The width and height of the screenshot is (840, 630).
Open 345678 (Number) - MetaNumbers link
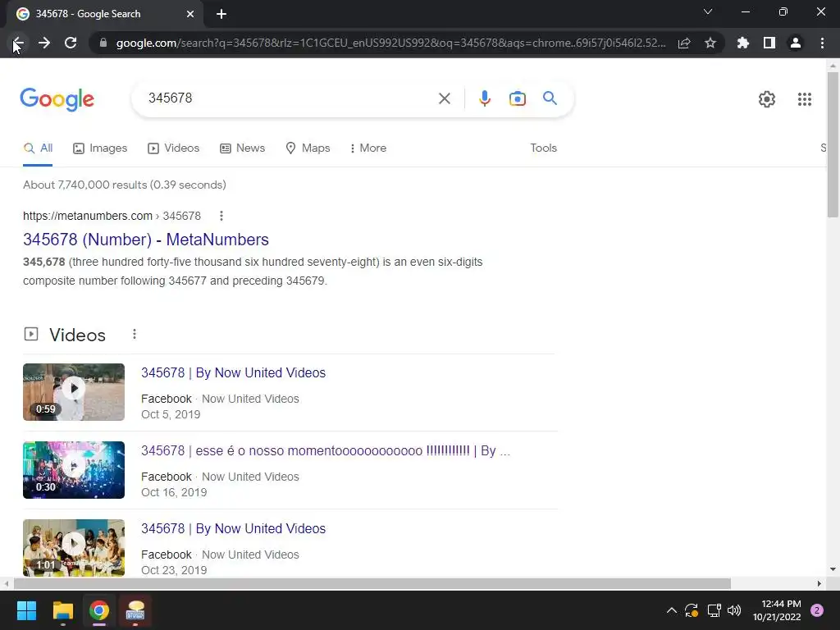(146, 240)
